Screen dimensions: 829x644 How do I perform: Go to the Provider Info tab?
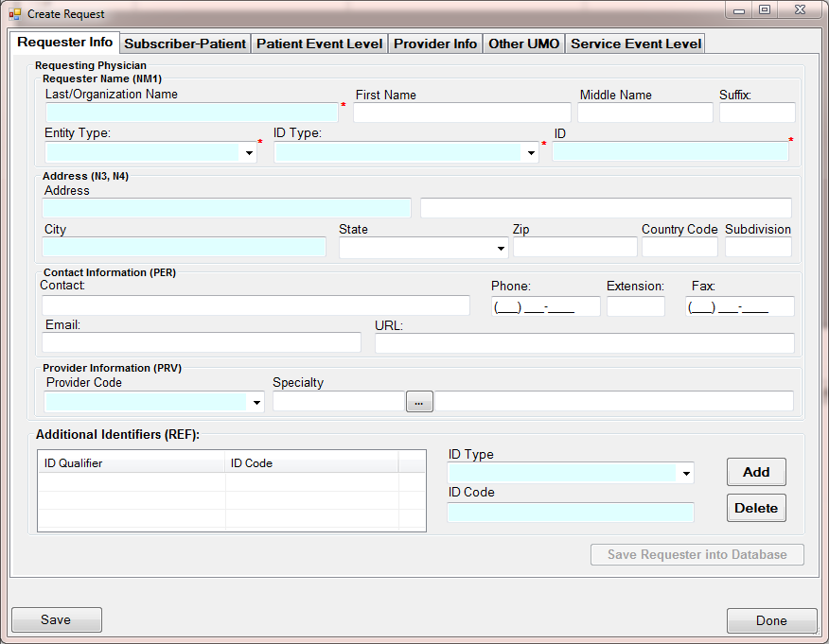[435, 44]
